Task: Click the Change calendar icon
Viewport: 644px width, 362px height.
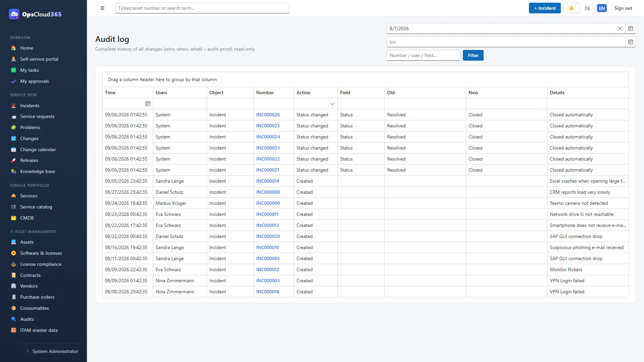Action: tap(13, 149)
